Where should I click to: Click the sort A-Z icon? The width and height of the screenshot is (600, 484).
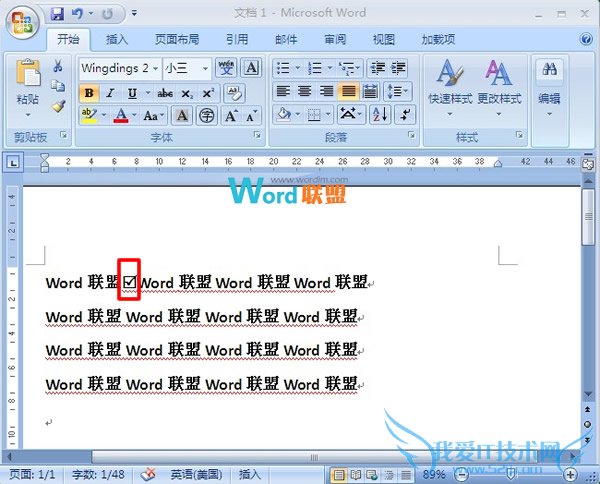pos(380,114)
